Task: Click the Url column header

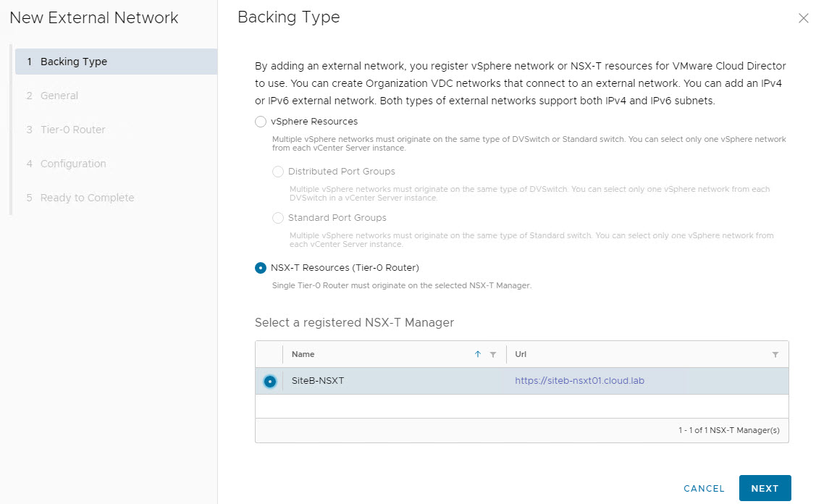Action: click(522, 354)
